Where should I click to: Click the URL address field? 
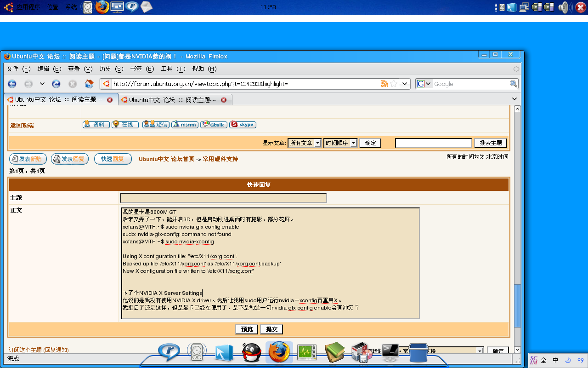pyautogui.click(x=246, y=84)
